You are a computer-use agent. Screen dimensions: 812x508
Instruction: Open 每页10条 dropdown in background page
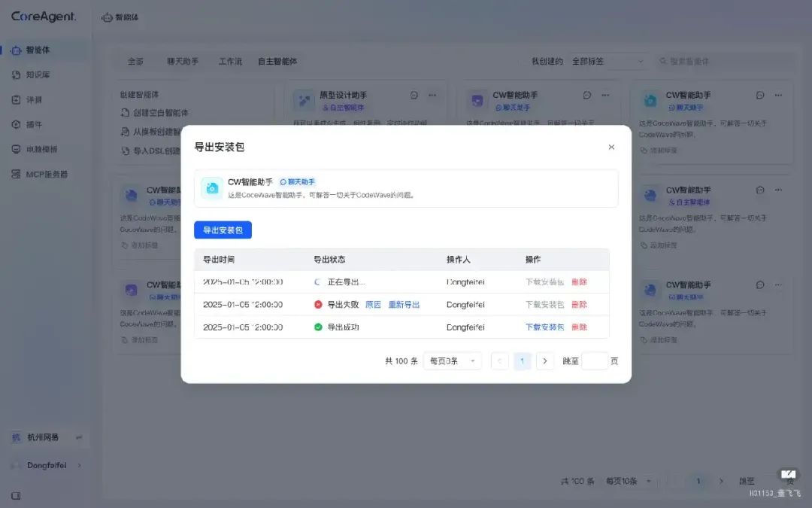[x=629, y=482]
